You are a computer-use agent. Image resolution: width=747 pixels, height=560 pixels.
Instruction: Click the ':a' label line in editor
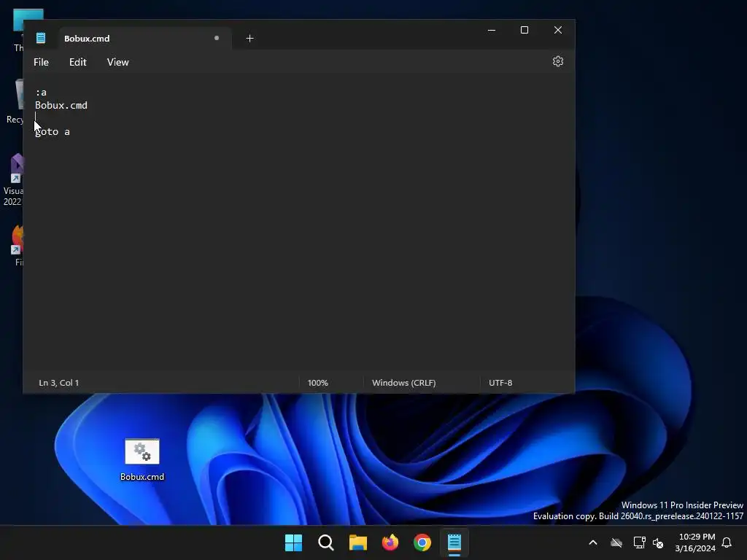click(41, 93)
